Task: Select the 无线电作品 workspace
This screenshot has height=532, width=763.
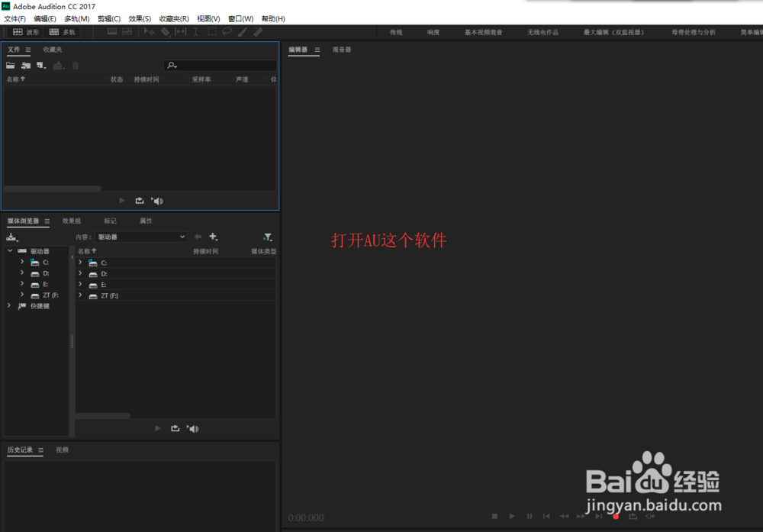Action: click(x=542, y=32)
